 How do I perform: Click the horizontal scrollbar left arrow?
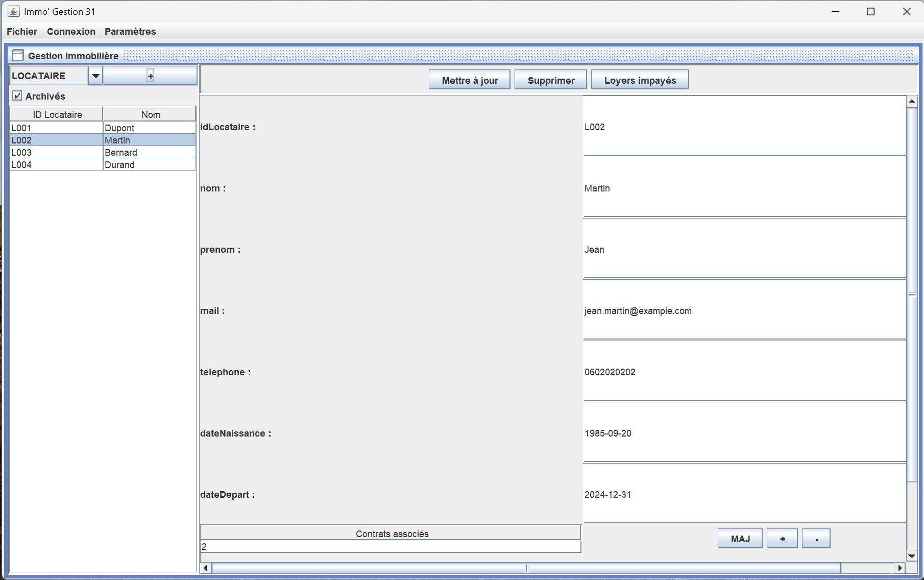pyautogui.click(x=206, y=568)
